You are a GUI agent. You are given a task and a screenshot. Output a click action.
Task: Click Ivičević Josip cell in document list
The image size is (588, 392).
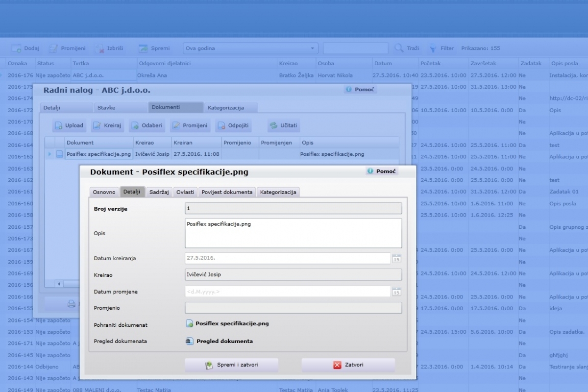152,154
